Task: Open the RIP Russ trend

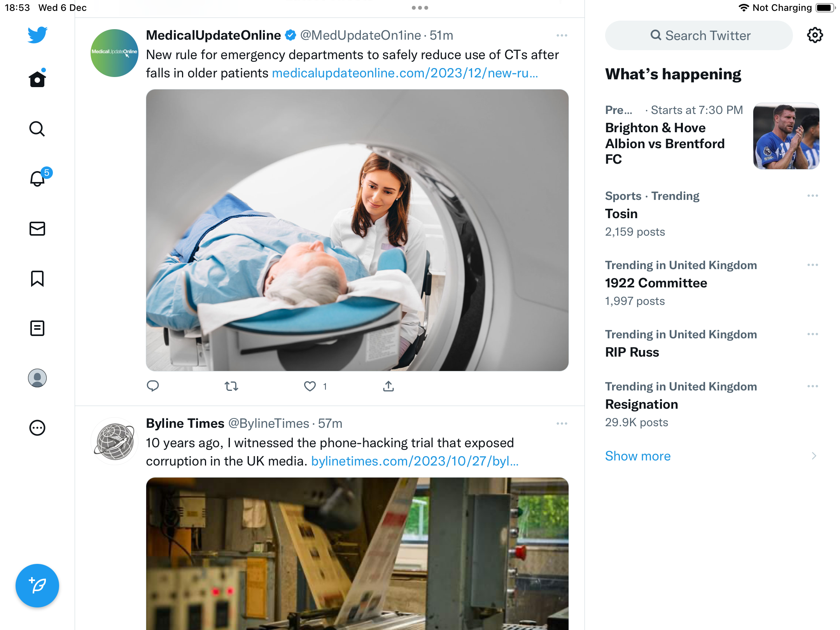Action: tap(632, 352)
